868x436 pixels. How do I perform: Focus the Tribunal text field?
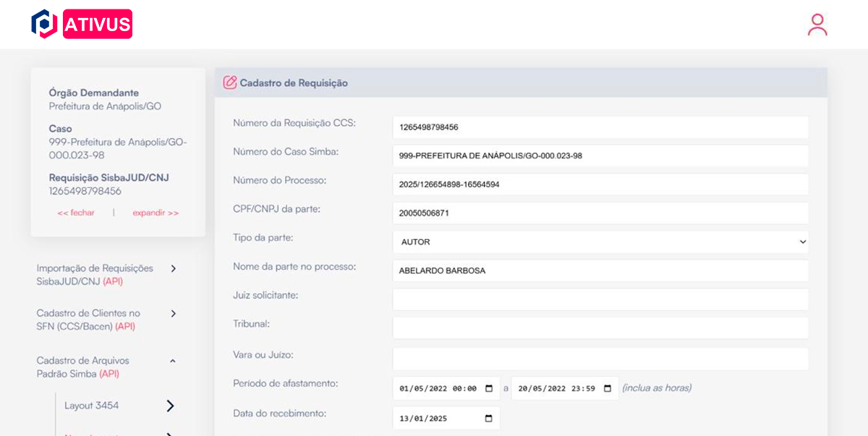tap(600, 328)
